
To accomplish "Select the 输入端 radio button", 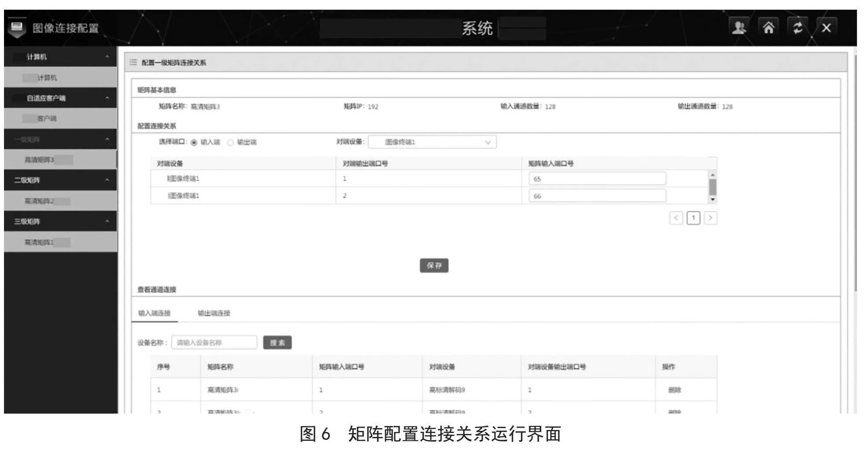I will [x=194, y=143].
